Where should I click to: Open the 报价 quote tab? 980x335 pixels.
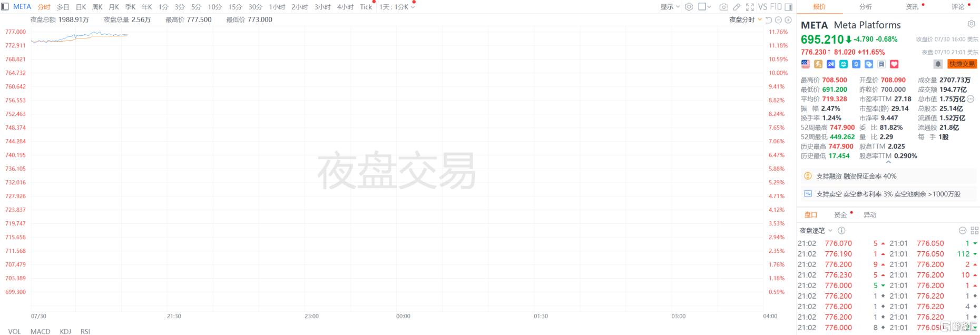[819, 7]
